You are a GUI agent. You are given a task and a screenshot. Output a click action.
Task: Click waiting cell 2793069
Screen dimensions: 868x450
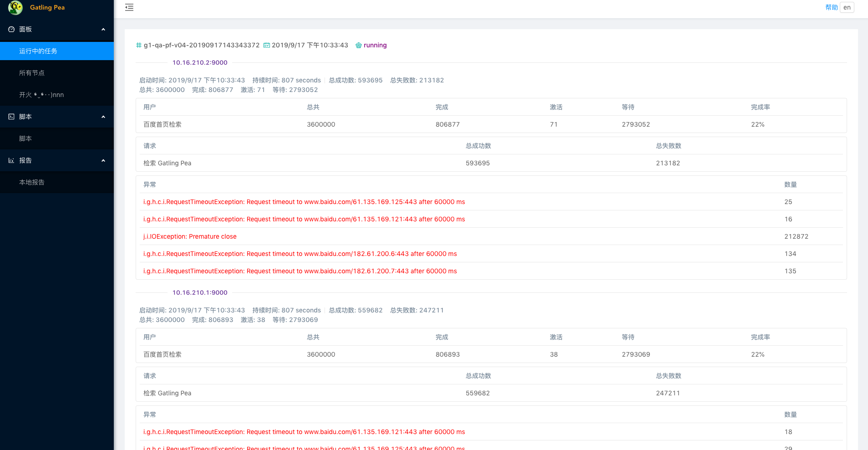click(x=636, y=354)
